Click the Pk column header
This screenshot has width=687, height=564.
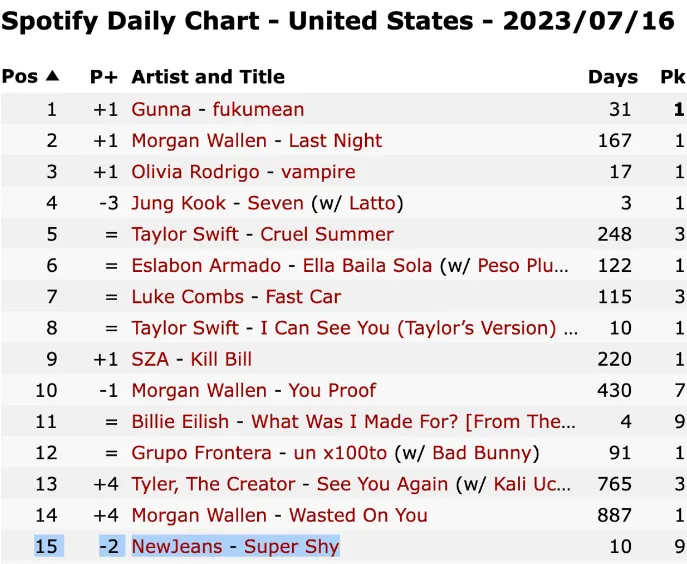tap(672, 77)
